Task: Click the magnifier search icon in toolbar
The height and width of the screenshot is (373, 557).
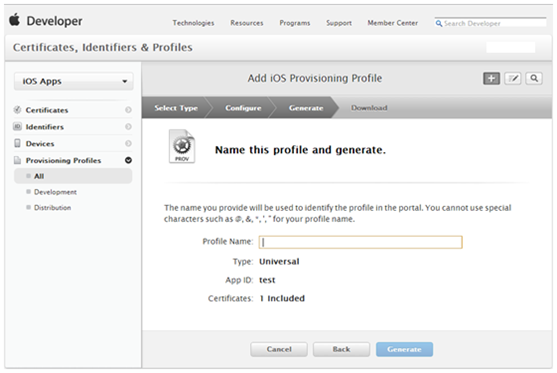Action: click(x=534, y=79)
